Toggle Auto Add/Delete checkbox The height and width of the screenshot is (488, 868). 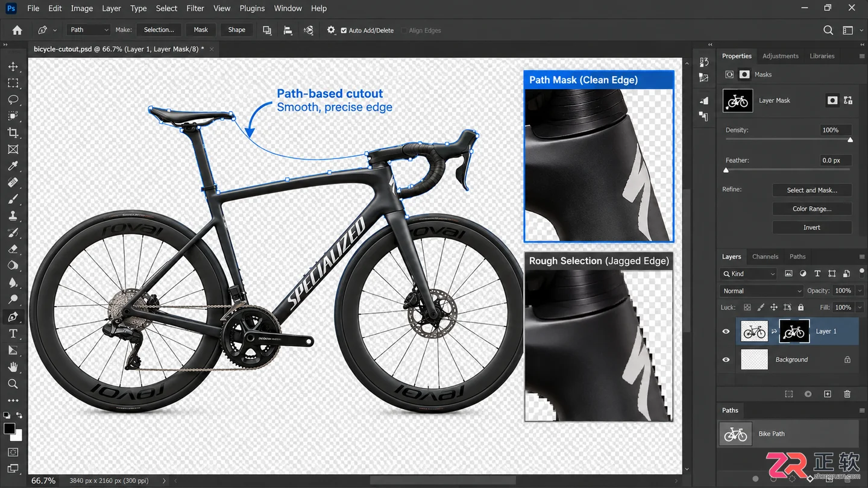[x=344, y=30]
